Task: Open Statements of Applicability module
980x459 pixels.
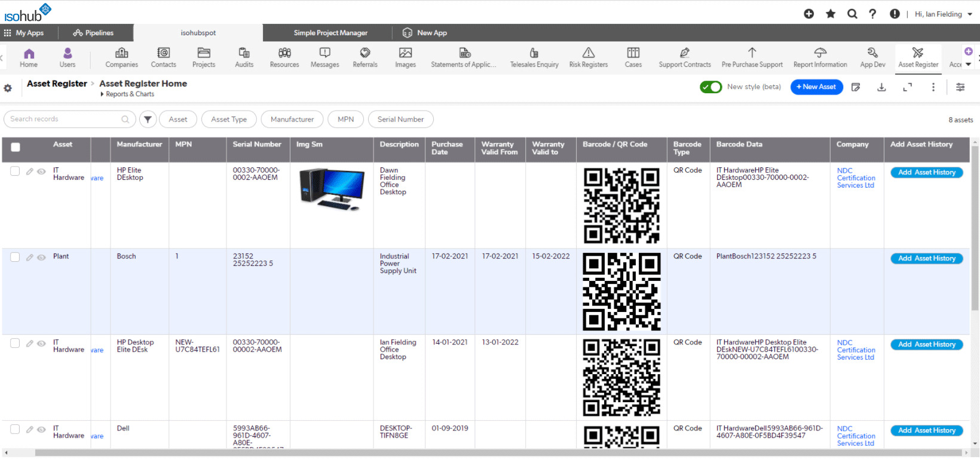Action: coord(464,58)
